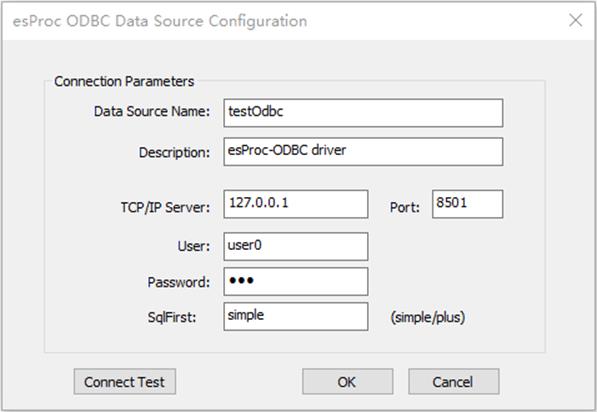Dismiss dialog with Cancel button
Viewport: 597px width, 412px height.
click(454, 382)
